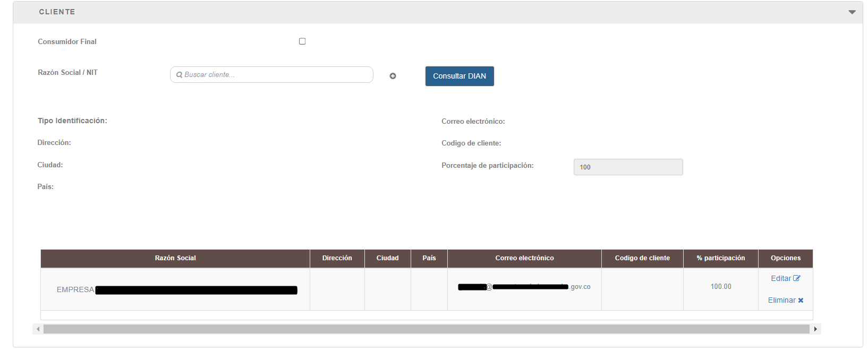Click the Eliminar link in Opciones
This screenshot has height=350, width=868.
[x=781, y=300]
